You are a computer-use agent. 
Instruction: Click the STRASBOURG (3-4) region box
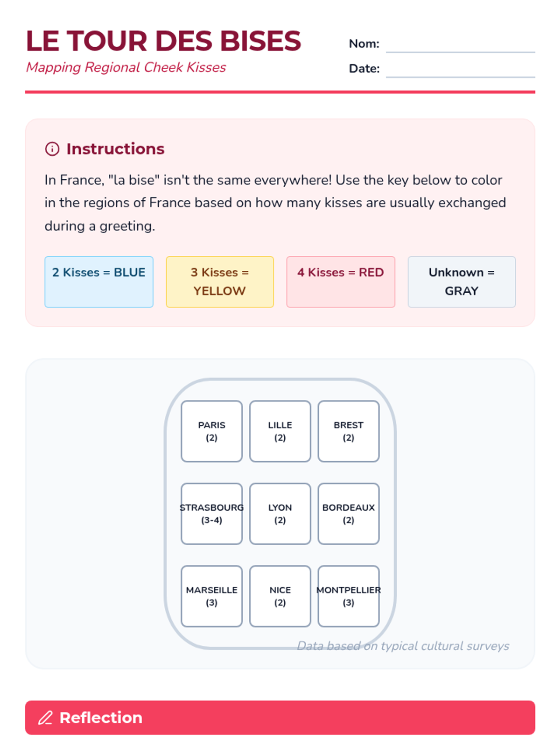(x=212, y=514)
